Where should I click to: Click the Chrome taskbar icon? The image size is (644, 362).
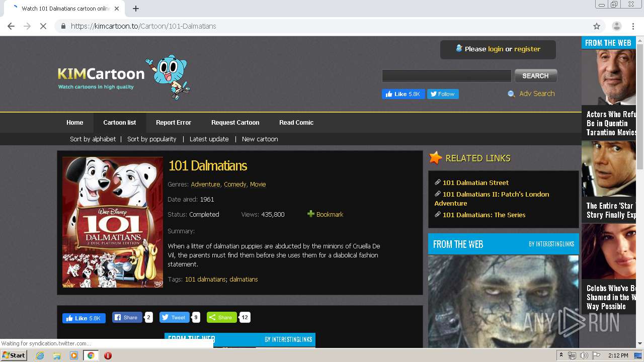pos(91,355)
